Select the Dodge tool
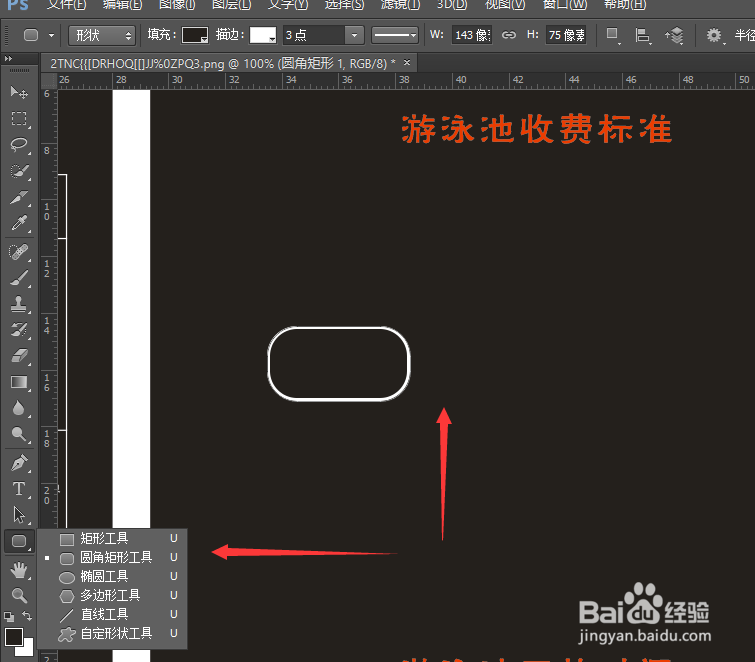This screenshot has width=755, height=662. [19, 434]
